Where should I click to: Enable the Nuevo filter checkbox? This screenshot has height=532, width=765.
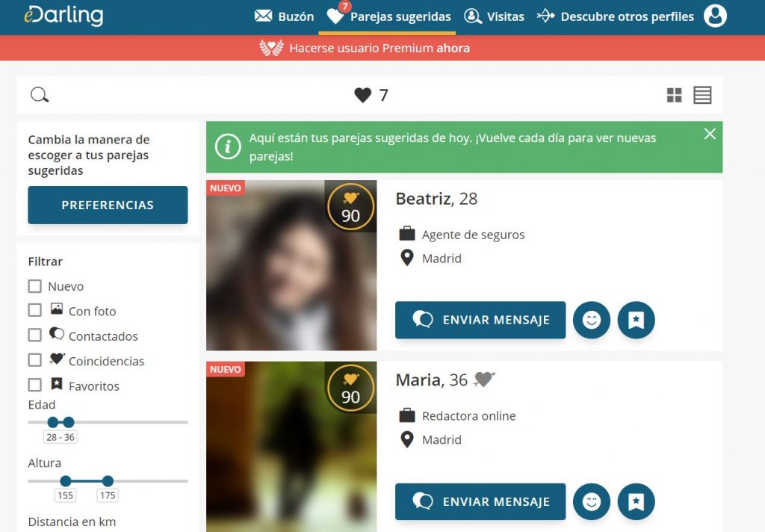coord(35,286)
